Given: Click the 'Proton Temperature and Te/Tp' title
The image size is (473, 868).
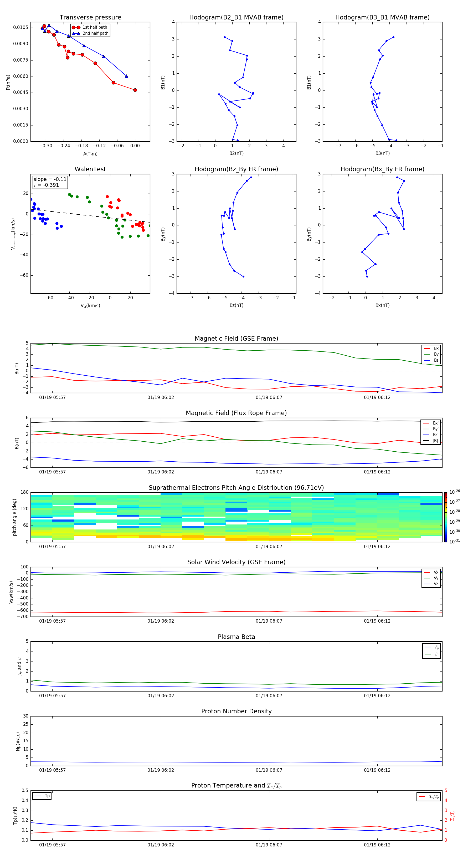Looking at the screenshot, I should (x=236, y=786).
